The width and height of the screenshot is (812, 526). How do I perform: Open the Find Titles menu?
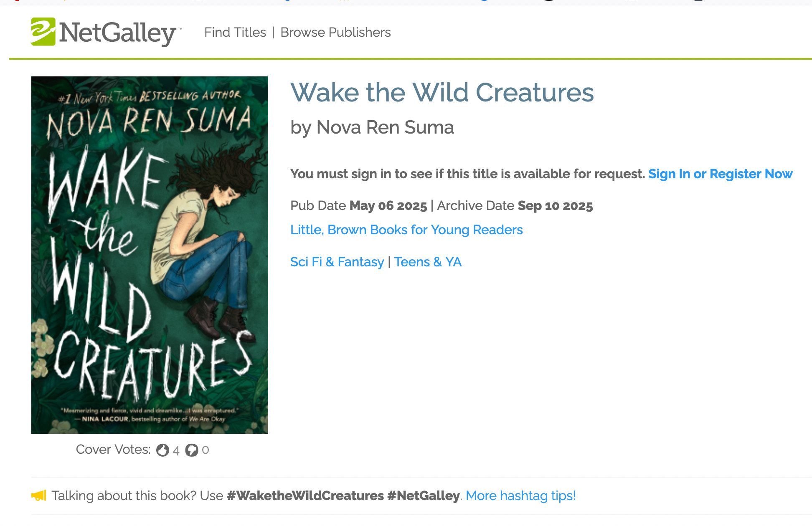coord(235,32)
